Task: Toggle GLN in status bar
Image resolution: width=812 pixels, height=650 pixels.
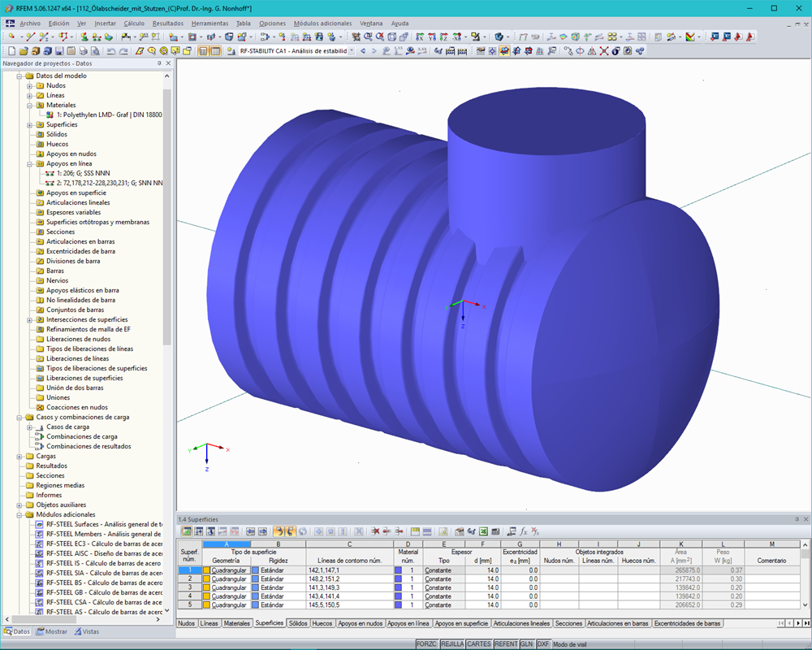Action: tap(527, 643)
